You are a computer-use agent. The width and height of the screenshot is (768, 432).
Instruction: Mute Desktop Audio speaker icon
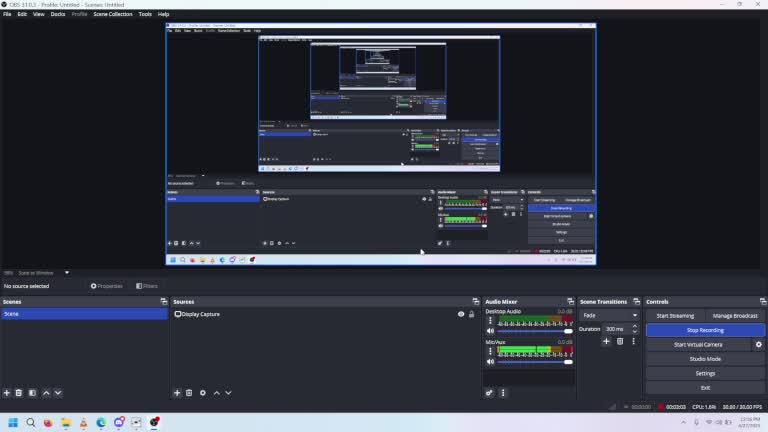point(491,331)
